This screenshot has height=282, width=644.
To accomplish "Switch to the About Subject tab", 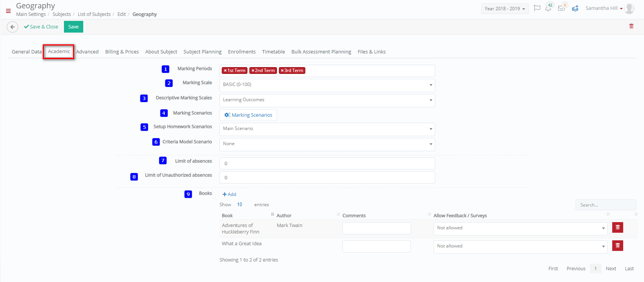I will pos(161,52).
